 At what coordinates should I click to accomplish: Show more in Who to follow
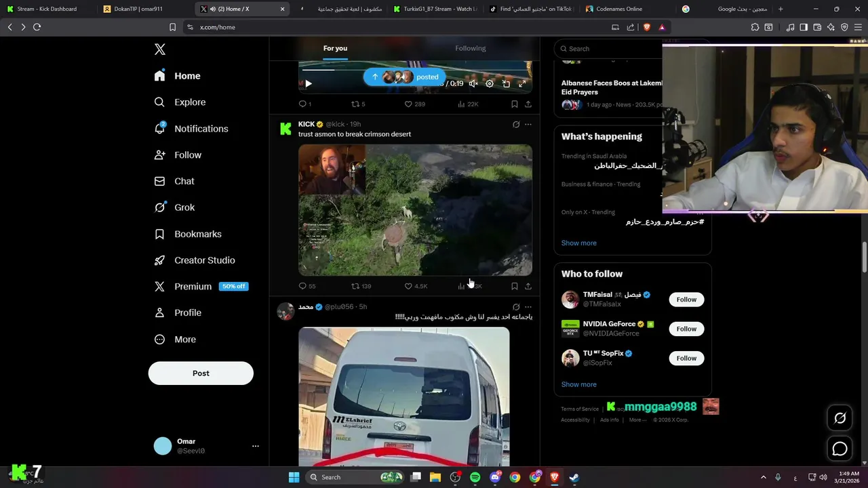[x=579, y=384]
